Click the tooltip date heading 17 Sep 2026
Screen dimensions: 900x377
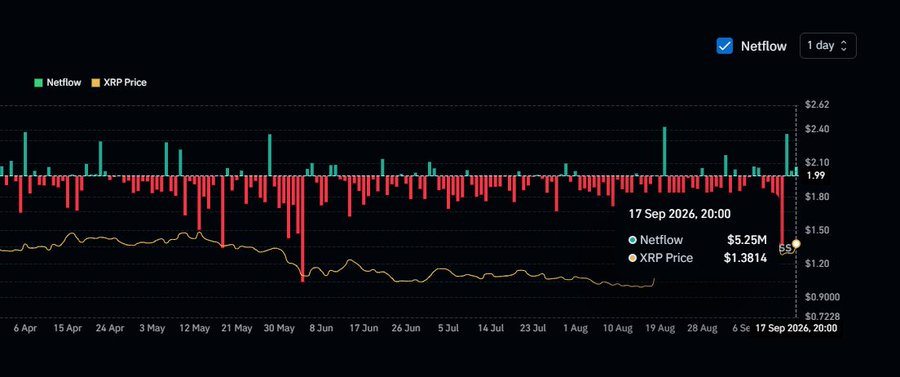680,214
